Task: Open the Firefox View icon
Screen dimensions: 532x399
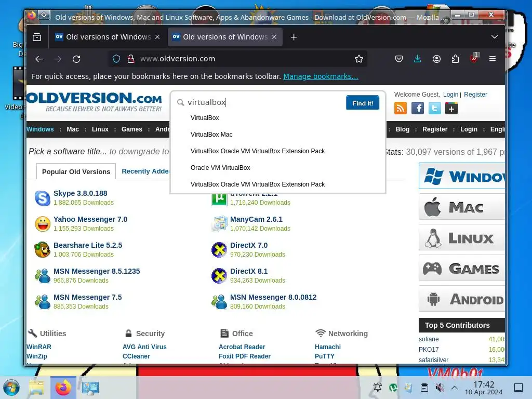Action: [x=37, y=37]
